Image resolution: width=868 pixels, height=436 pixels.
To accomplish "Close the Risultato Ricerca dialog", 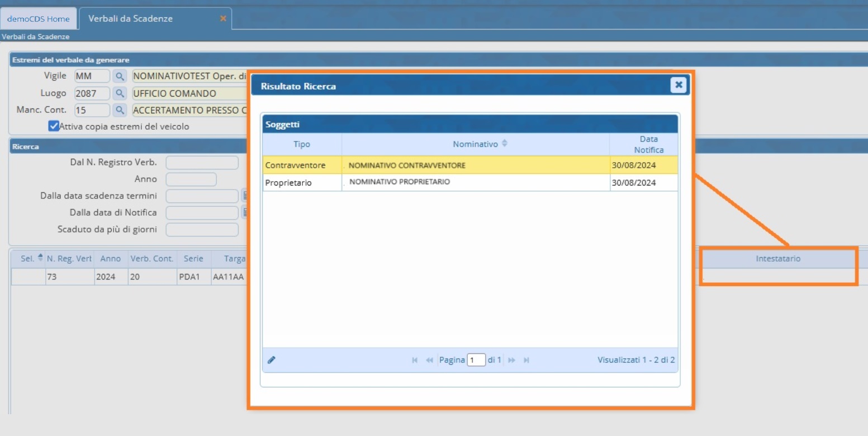I will [679, 85].
